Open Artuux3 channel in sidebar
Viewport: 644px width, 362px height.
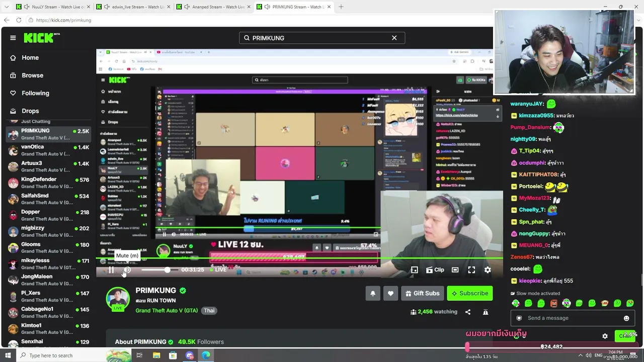tap(48, 166)
